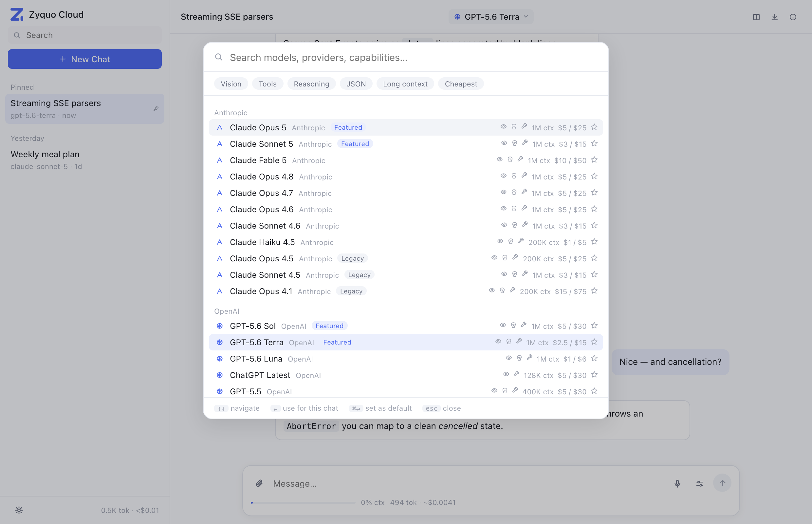Star the Claude Sonnet 5 model
The image size is (812, 524).
[x=594, y=143]
